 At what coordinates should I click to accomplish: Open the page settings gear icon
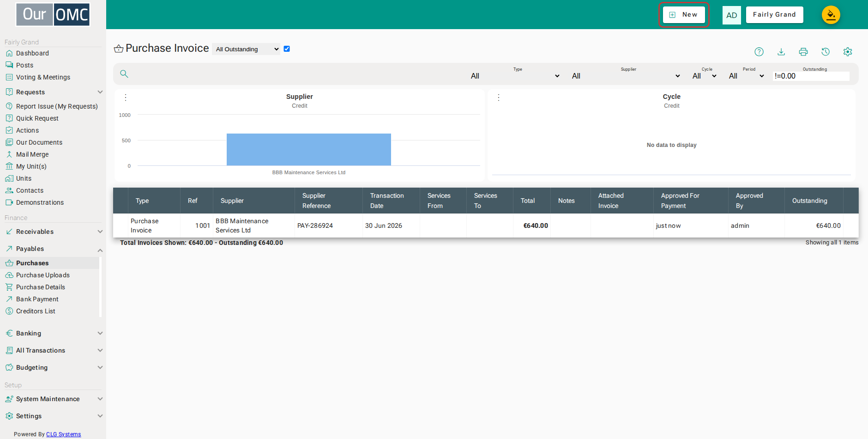pos(848,52)
